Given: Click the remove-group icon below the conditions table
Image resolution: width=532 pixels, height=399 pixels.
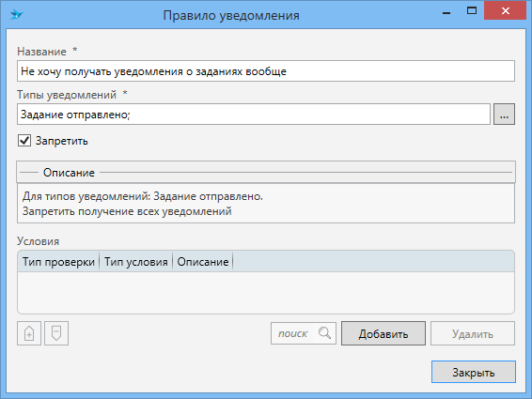Looking at the screenshot, I should 56,333.
